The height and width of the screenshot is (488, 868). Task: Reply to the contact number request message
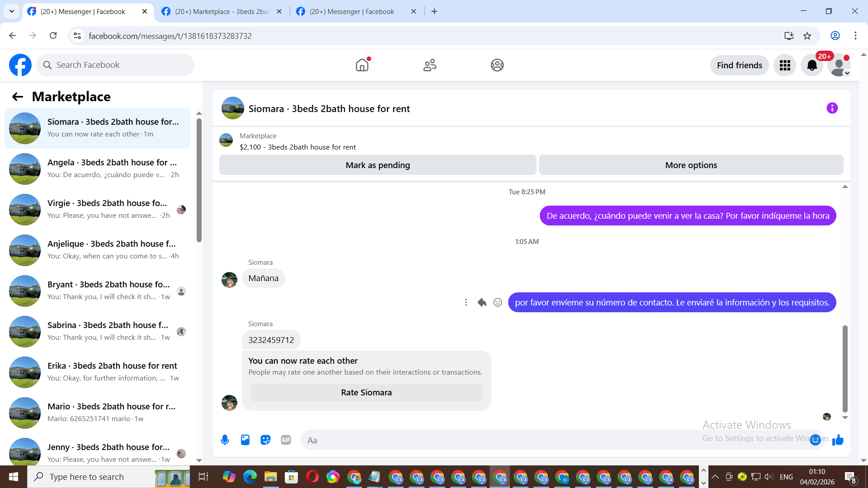click(482, 302)
